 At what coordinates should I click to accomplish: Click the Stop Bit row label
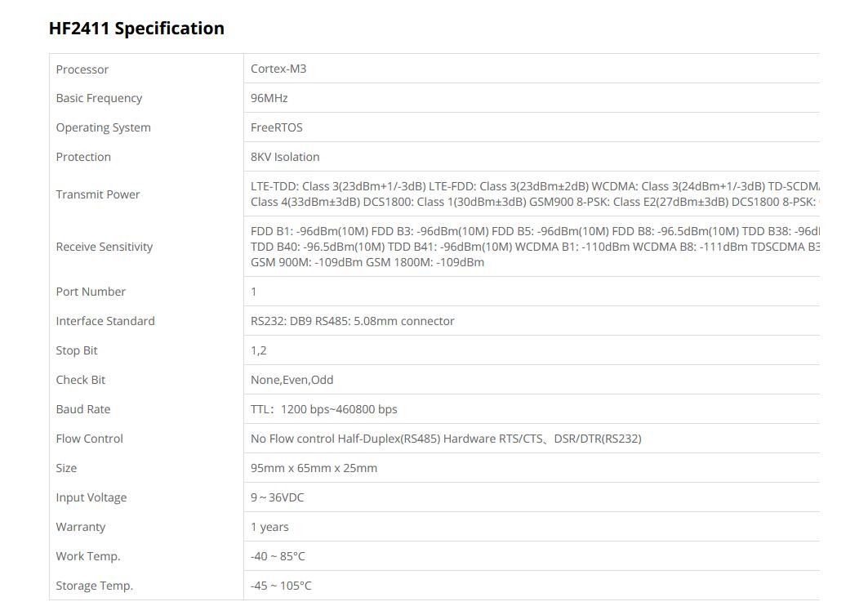click(77, 350)
